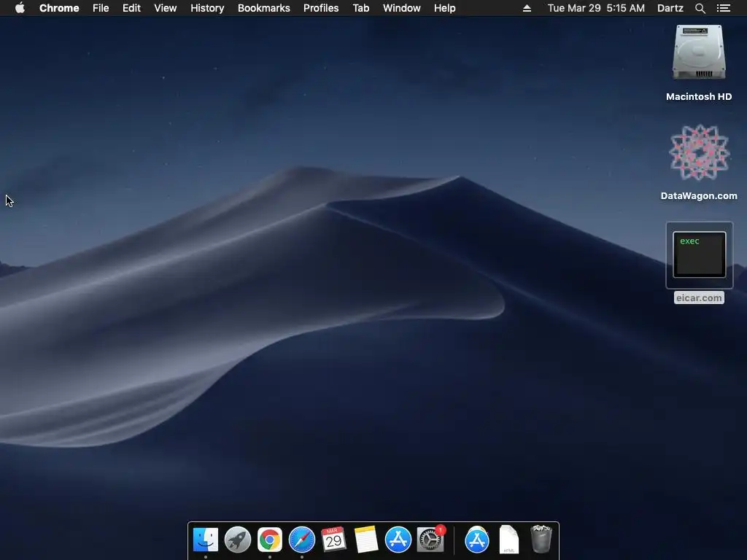Viewport: 747px width, 560px height.
Task: Open the Trash in the Dock
Action: click(541, 540)
